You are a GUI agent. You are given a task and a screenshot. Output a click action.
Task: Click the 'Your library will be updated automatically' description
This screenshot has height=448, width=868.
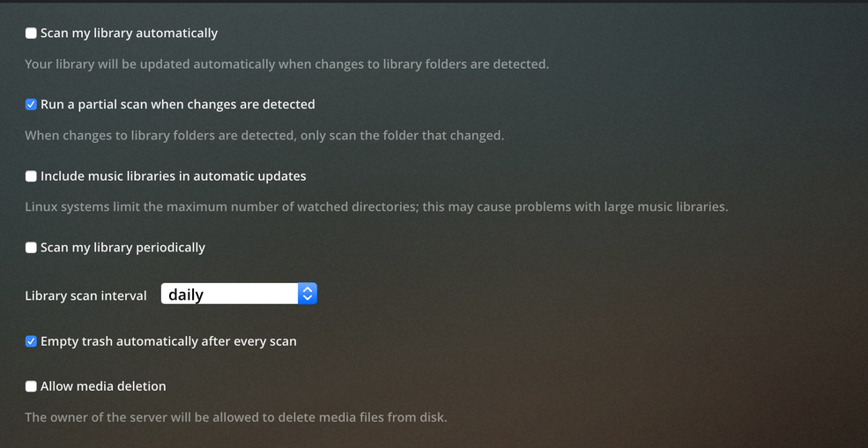pyautogui.click(x=286, y=64)
